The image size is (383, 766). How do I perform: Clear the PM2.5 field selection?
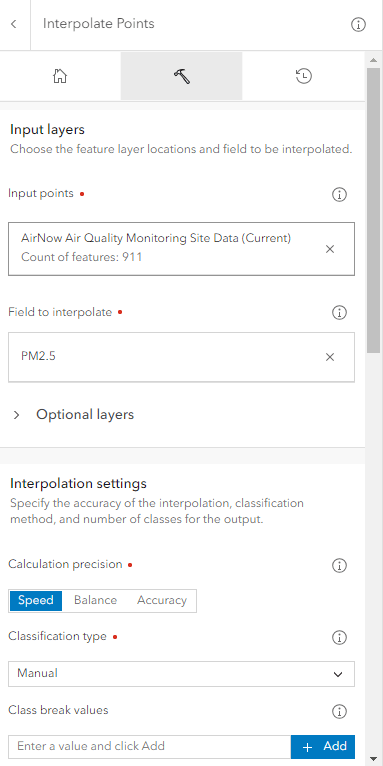pos(330,357)
